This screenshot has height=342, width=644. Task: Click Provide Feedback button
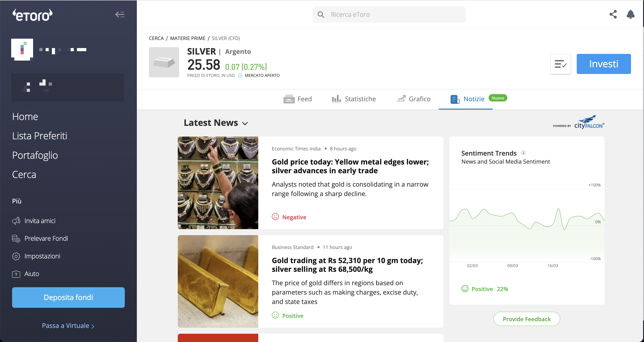click(x=527, y=319)
